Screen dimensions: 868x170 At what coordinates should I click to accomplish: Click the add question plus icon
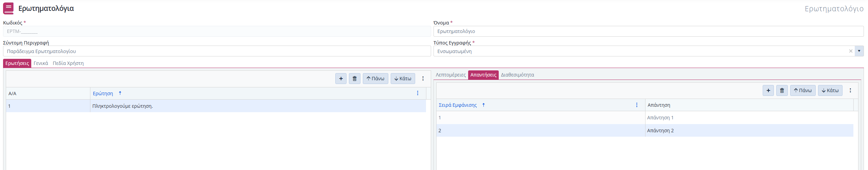click(341, 79)
